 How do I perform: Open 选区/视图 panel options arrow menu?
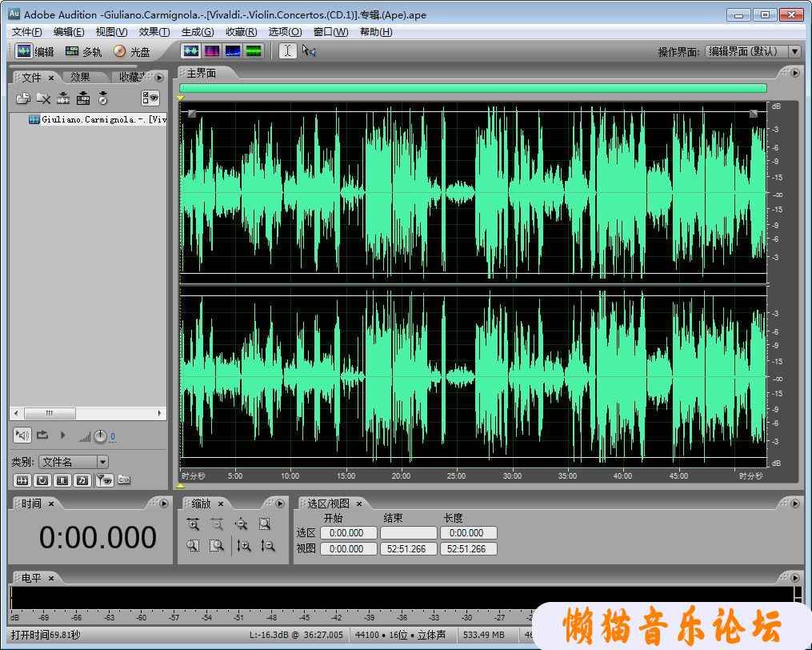point(795,504)
